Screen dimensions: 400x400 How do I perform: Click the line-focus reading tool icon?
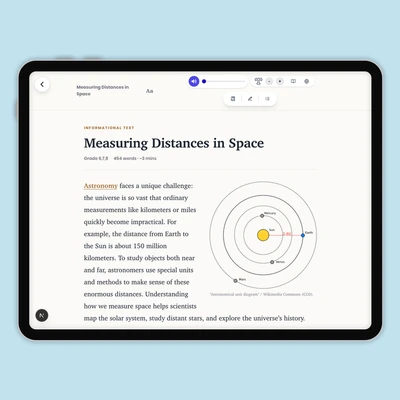click(x=258, y=81)
